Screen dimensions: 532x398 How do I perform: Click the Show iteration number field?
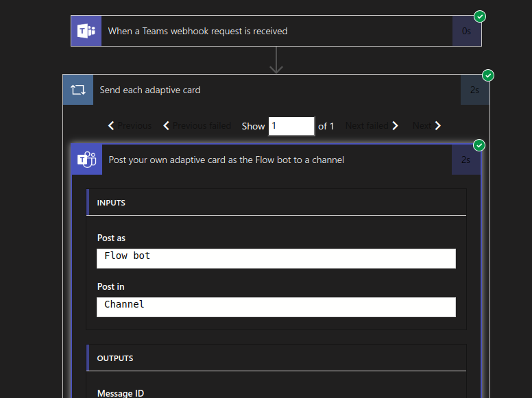click(291, 126)
